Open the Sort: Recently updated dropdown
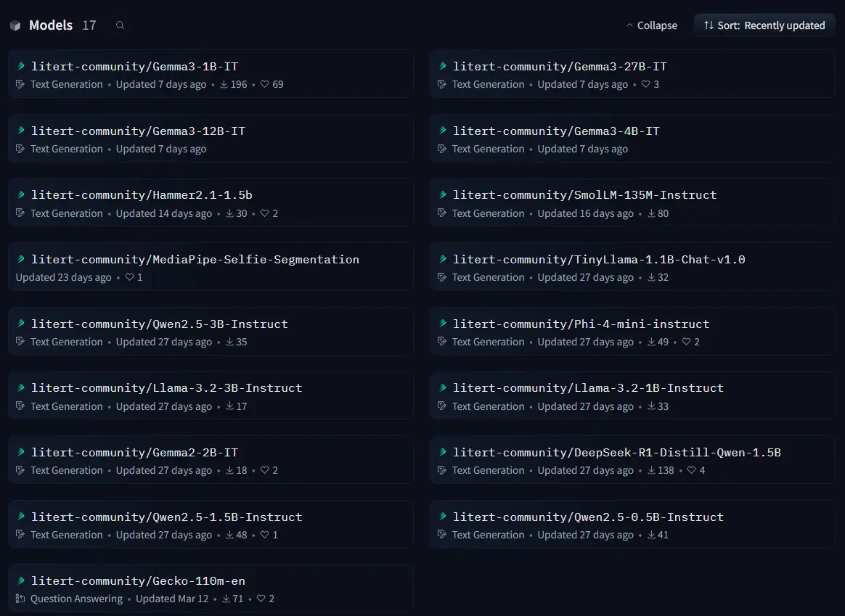Viewport: 845px width, 616px height. pos(764,25)
